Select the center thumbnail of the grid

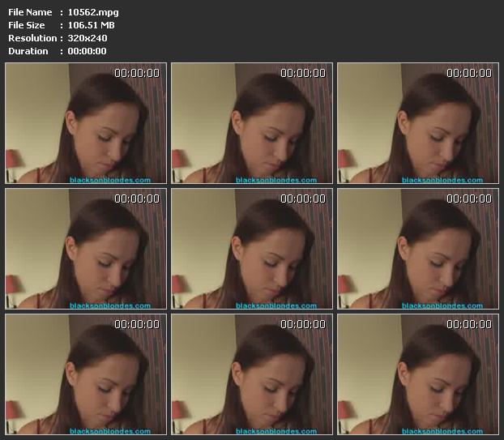click(252, 249)
